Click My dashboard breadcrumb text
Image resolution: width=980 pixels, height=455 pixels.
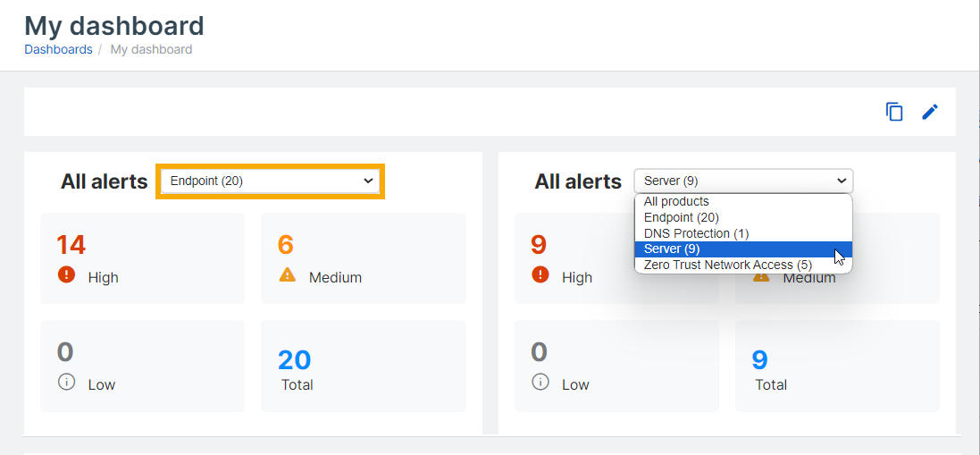(x=151, y=49)
